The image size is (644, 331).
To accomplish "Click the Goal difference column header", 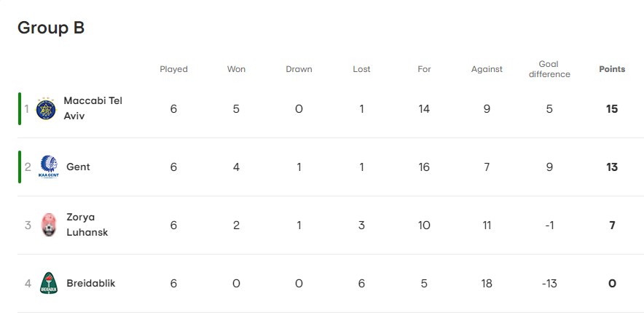I will pyautogui.click(x=549, y=69).
